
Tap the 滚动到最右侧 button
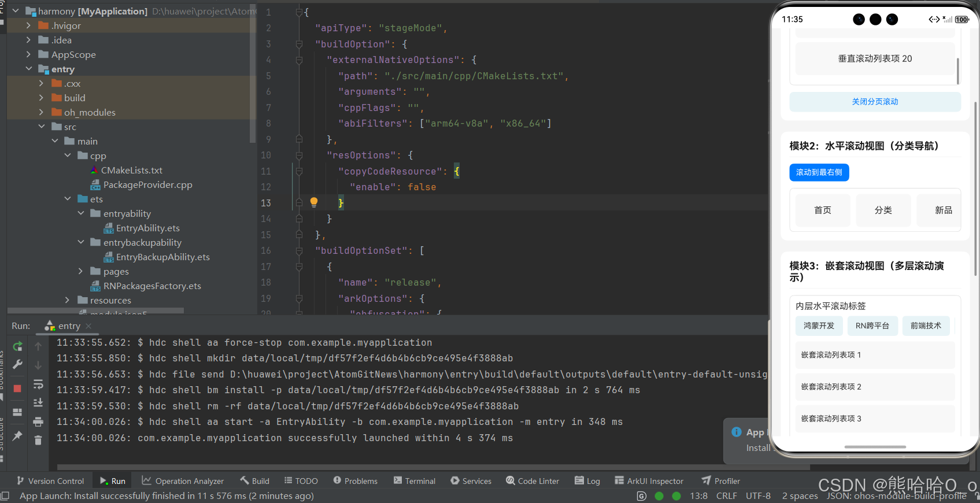819,172
